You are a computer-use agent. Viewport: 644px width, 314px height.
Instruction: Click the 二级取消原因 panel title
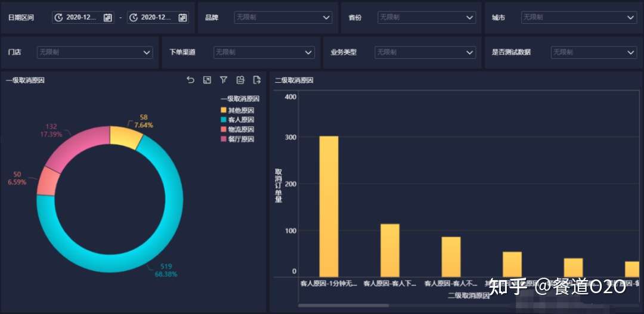[x=294, y=80]
